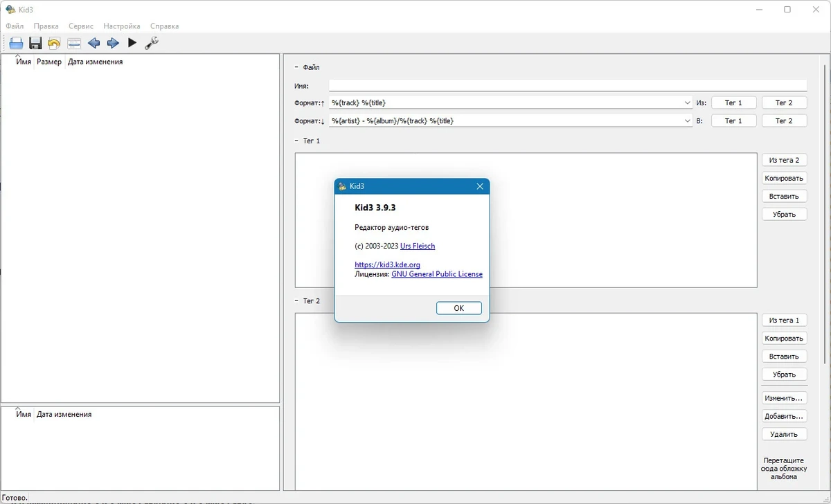Open the Сервис menu
The height and width of the screenshot is (504, 831).
tap(81, 26)
